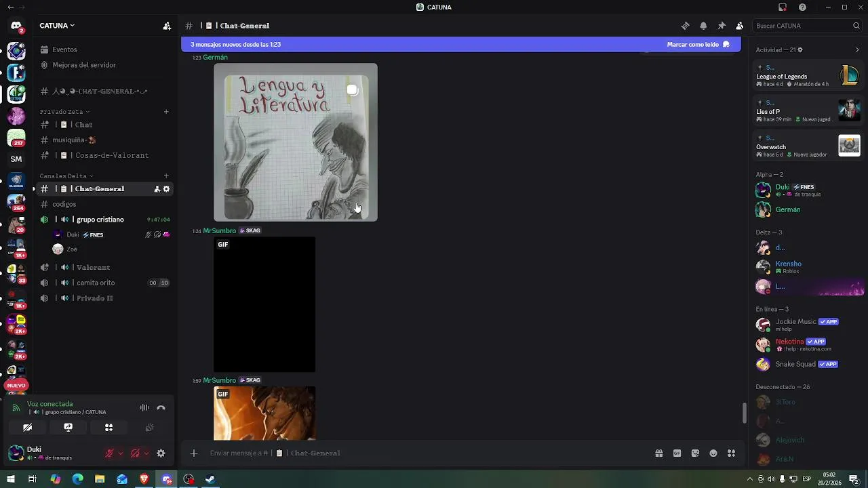The height and width of the screenshot is (488, 868).
Task: Open the gift Nitro icon in message bar
Action: 658,453
